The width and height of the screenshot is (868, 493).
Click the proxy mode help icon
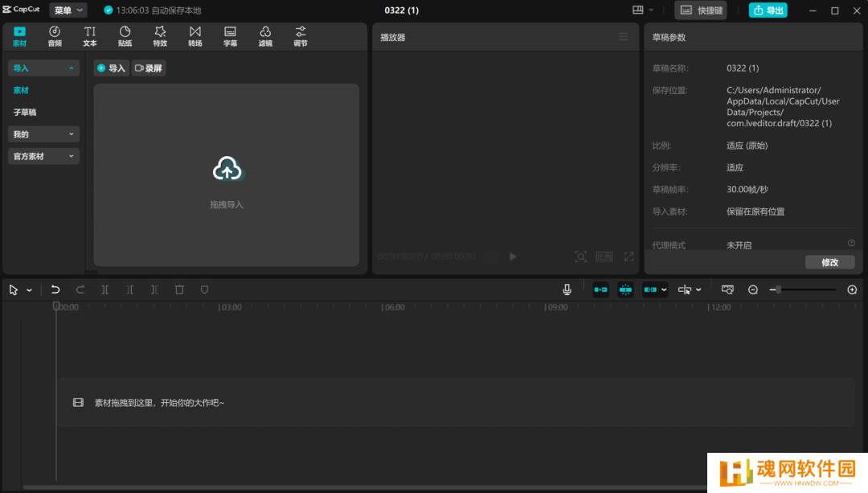coord(851,243)
